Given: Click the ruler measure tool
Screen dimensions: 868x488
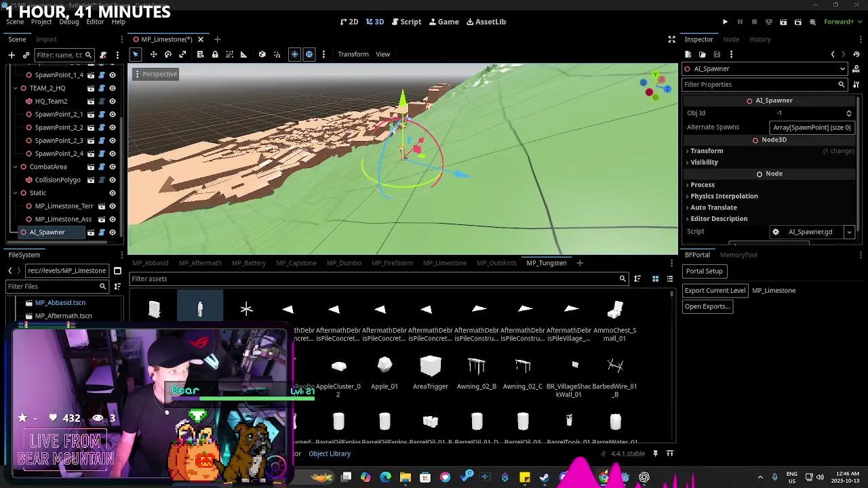Looking at the screenshot, I should pyautogui.click(x=244, y=54).
